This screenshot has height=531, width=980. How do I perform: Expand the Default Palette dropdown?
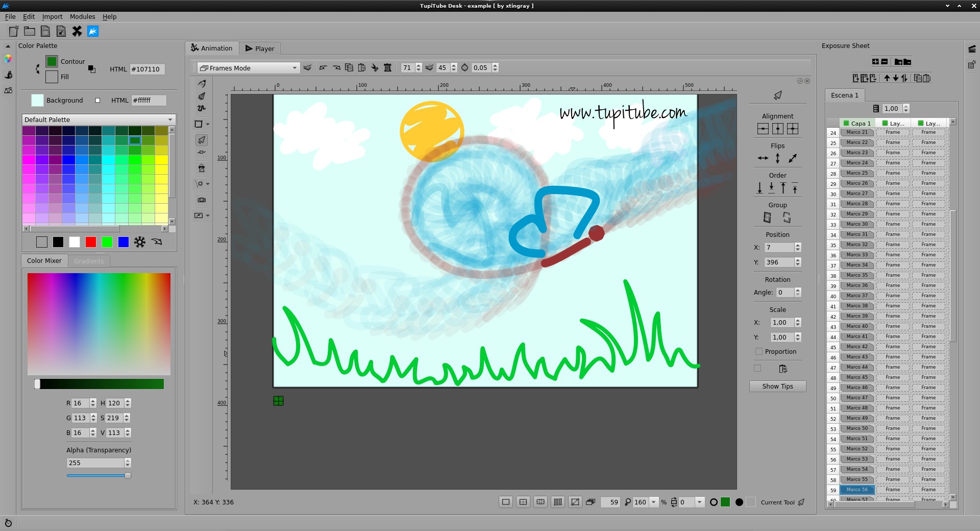tap(99, 119)
